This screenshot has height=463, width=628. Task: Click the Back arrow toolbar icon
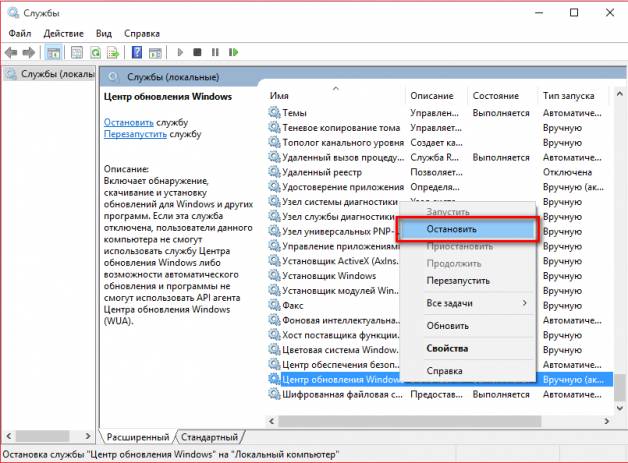coord(11,52)
